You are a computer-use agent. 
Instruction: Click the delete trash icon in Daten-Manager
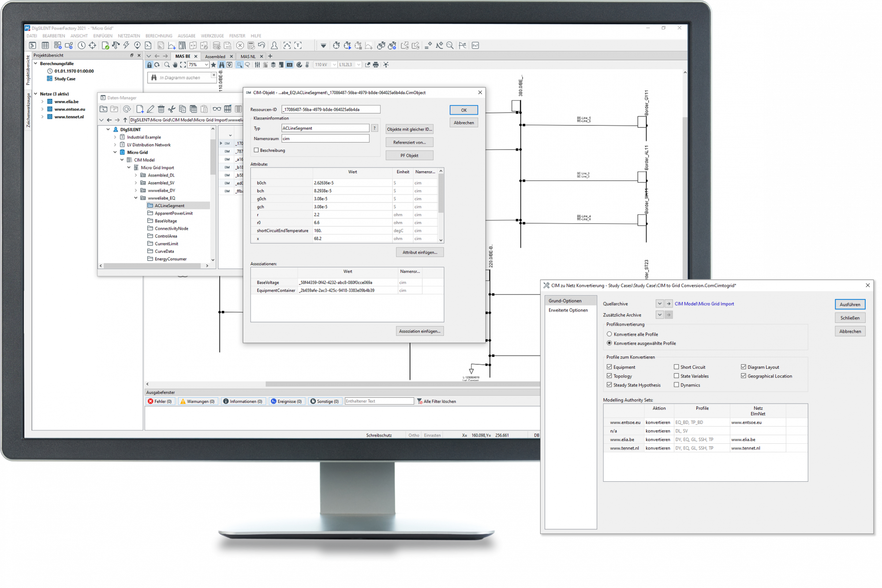pyautogui.click(x=161, y=109)
